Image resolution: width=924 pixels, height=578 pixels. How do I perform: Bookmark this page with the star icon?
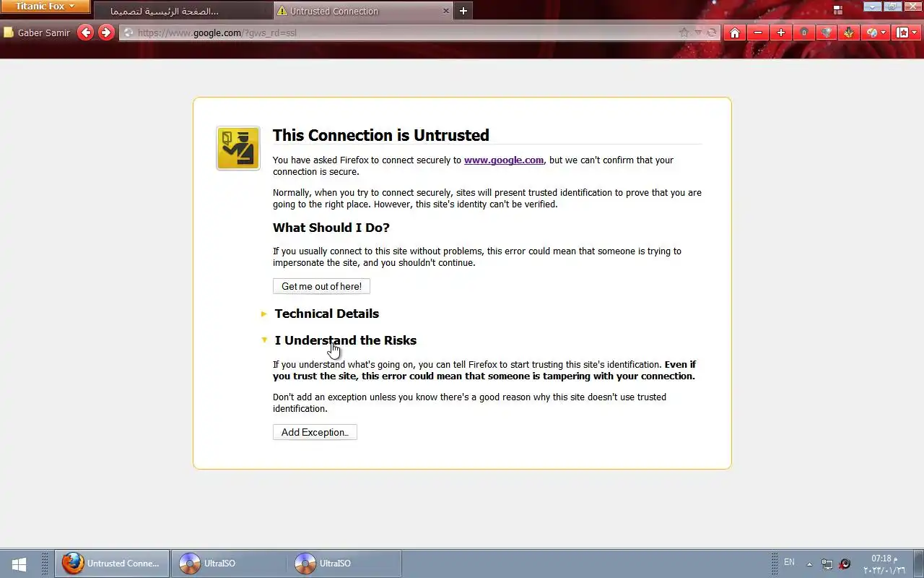point(684,33)
